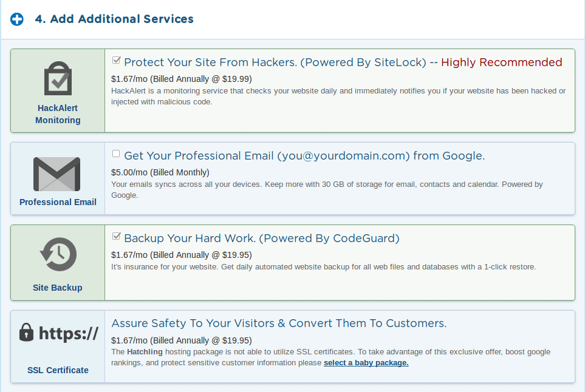The height and width of the screenshot is (392, 585).
Task: Click the HackAlert Monitoring lock icon
Action: [x=58, y=79]
